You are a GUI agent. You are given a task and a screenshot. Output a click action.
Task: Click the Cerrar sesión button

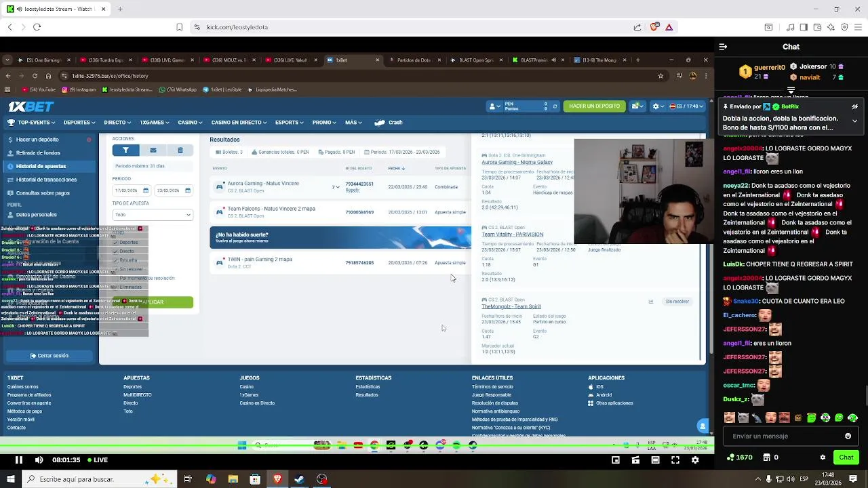tap(49, 356)
